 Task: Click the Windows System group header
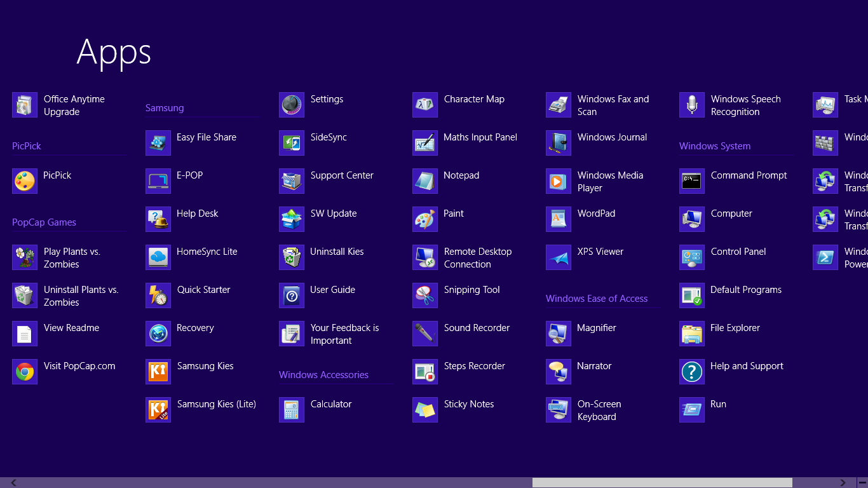[715, 146]
